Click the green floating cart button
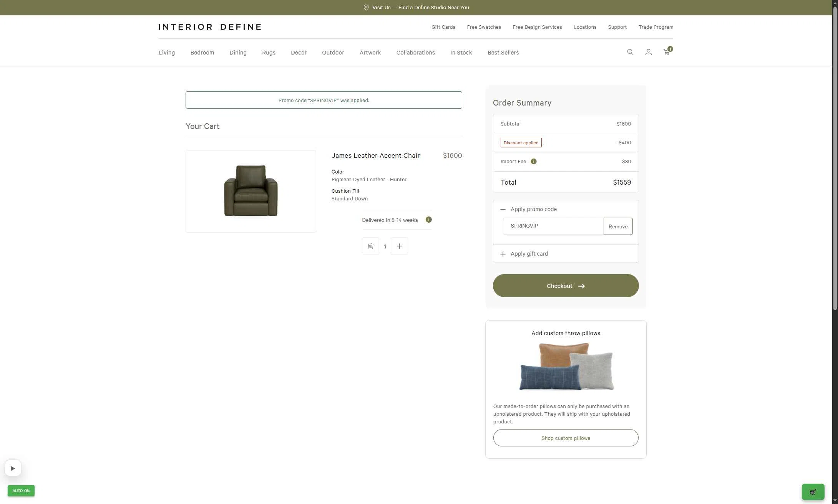This screenshot has height=504, width=838. (x=813, y=492)
